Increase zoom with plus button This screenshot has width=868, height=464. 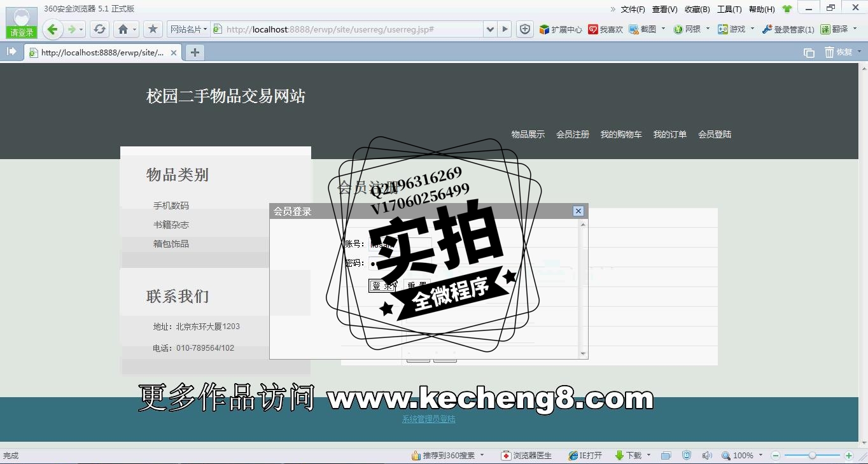[x=848, y=456]
